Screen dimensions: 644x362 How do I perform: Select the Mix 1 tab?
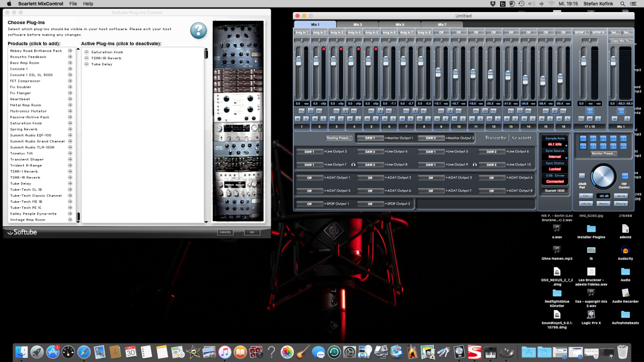315,24
